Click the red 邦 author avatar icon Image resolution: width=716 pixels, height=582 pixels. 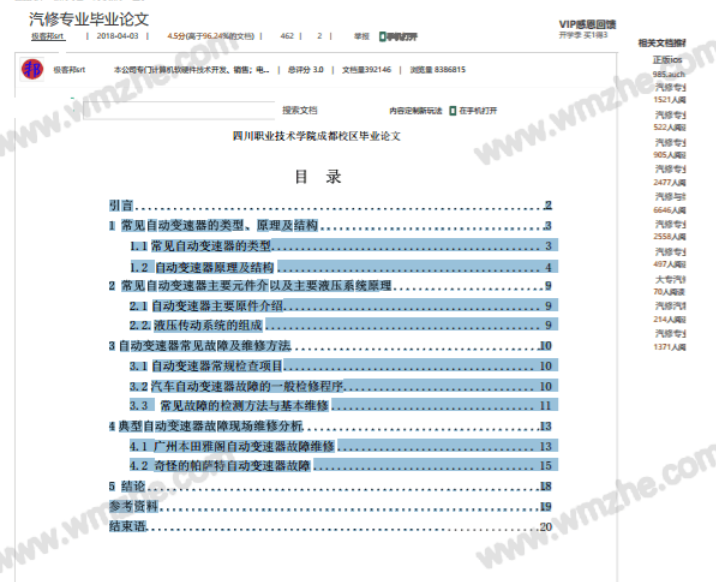[32, 69]
